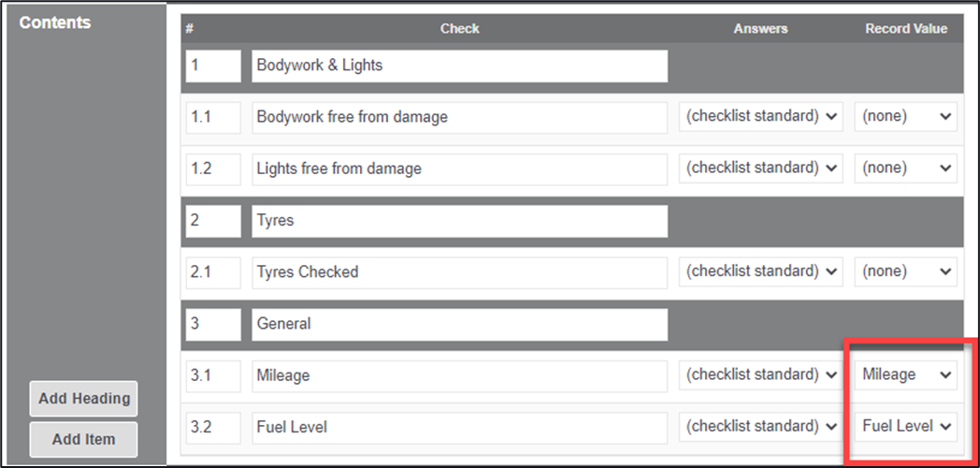This screenshot has height=468, width=980.
Task: Open Record Value dropdown for Tyres Checked
Action: [905, 271]
